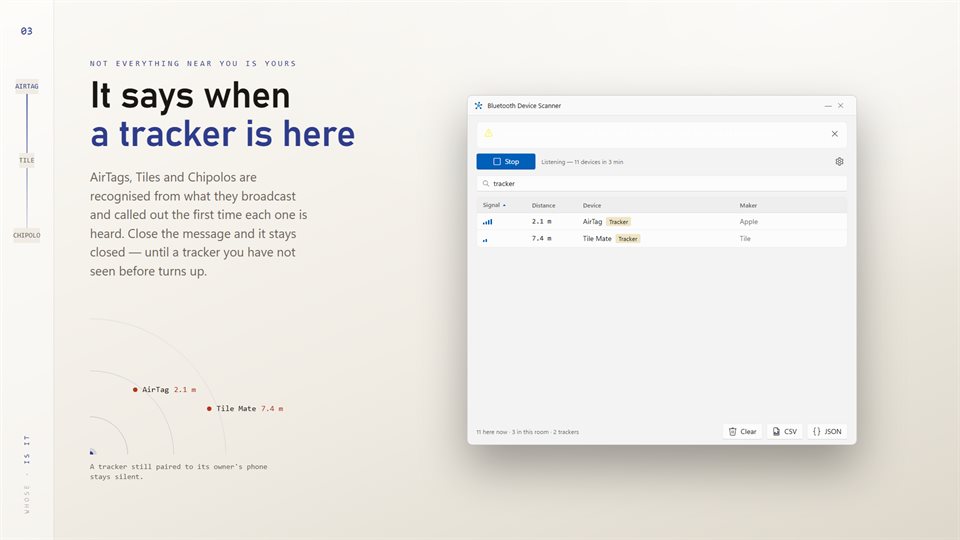Minimize the Bluetooth Device Scanner window
This screenshot has height=540, width=960.
click(x=828, y=106)
